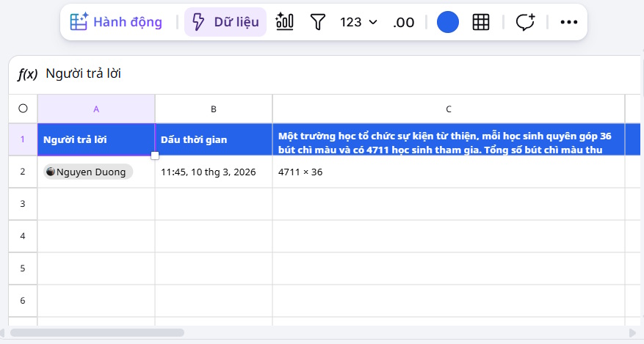Click the .00 decimal places button
The width and height of the screenshot is (644, 344).
[x=404, y=22]
